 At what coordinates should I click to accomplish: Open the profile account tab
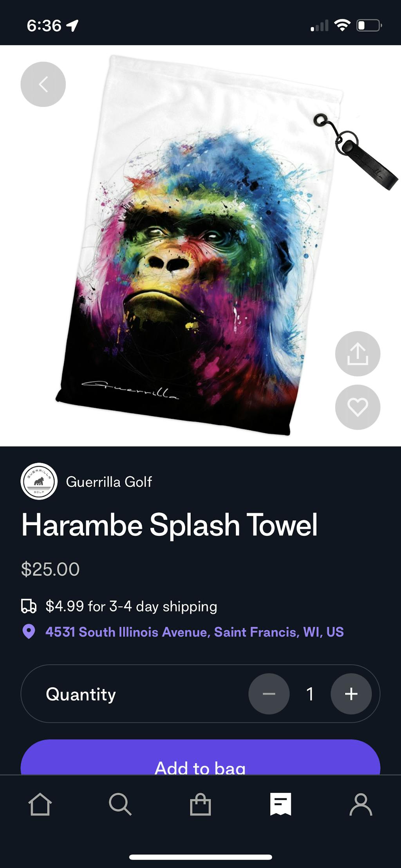pyautogui.click(x=361, y=804)
